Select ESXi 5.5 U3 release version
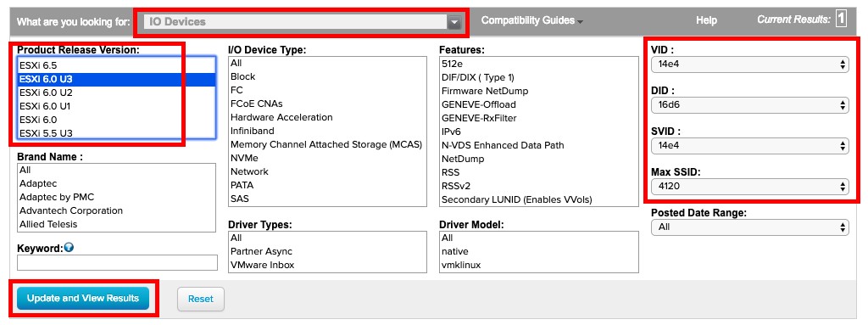 (x=116, y=133)
